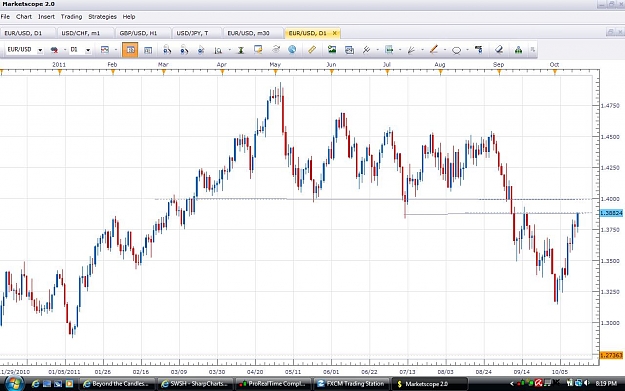Select the eraser tool icon
625x391 pixels.
click(x=499, y=49)
